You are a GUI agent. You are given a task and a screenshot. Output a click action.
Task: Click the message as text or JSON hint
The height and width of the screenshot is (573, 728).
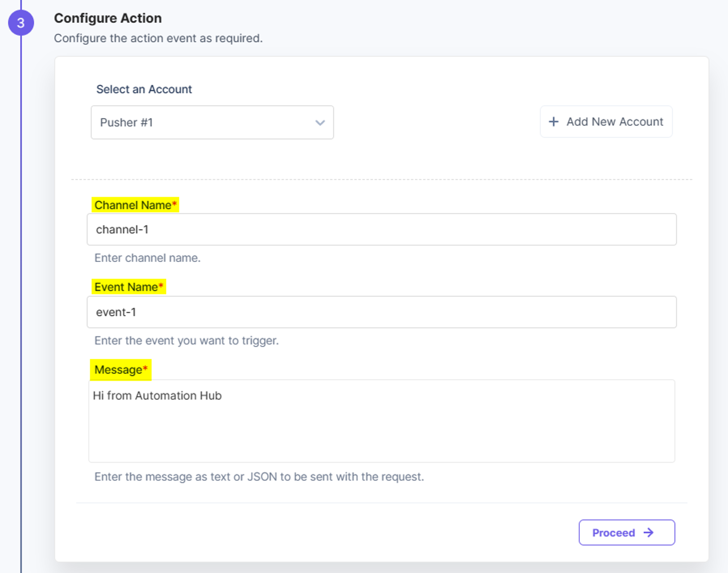point(259,477)
